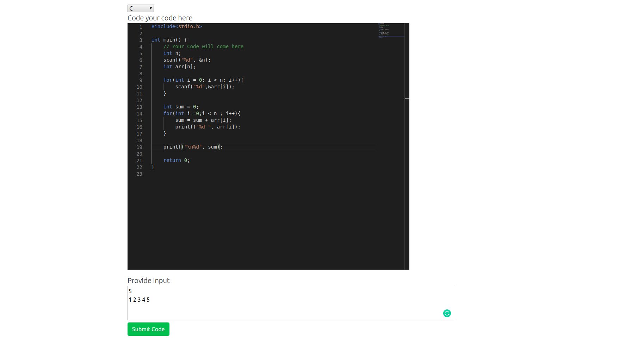Click the Submit Code button

tap(148, 329)
